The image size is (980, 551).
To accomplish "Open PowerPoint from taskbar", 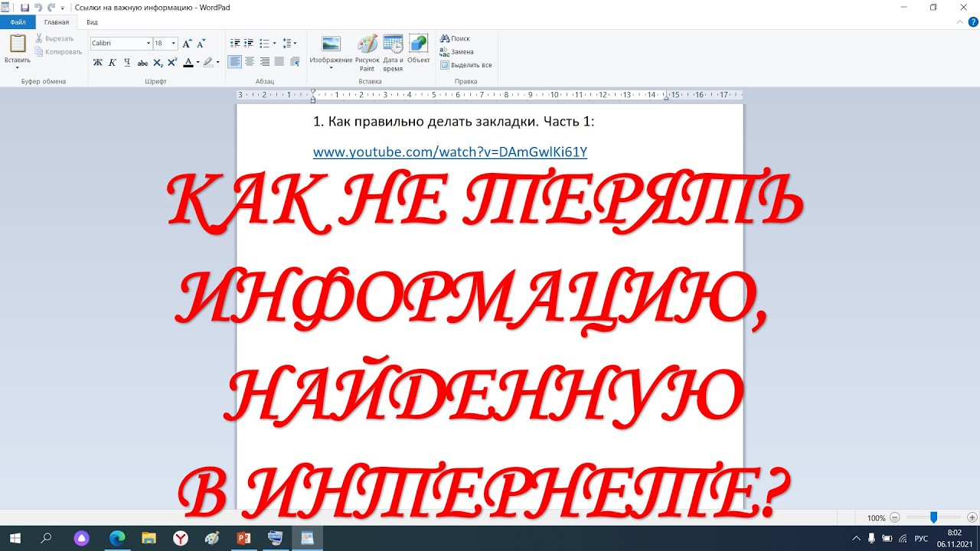I will 244,538.
